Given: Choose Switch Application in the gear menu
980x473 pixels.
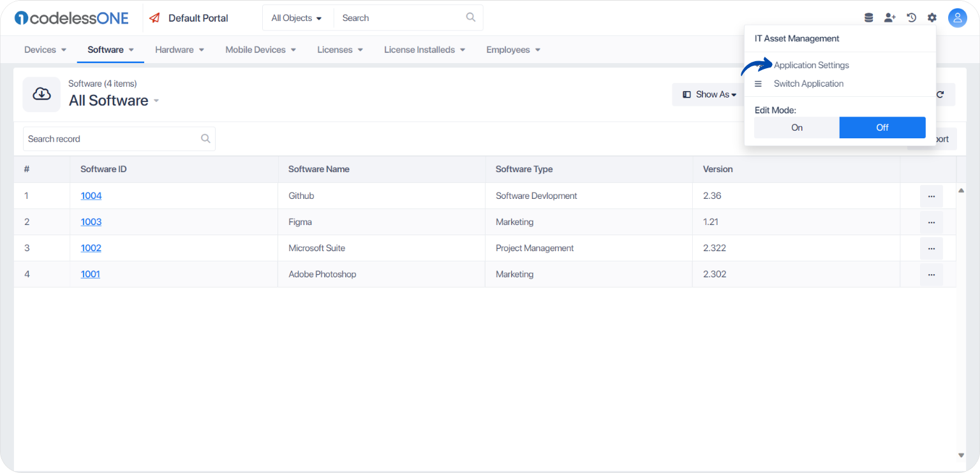Looking at the screenshot, I should tap(808, 84).
